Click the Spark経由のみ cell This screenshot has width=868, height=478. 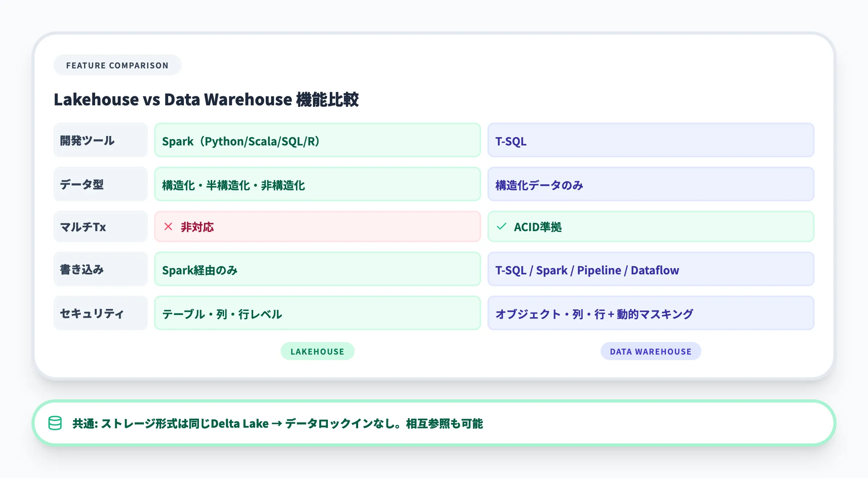pyautogui.click(x=317, y=269)
